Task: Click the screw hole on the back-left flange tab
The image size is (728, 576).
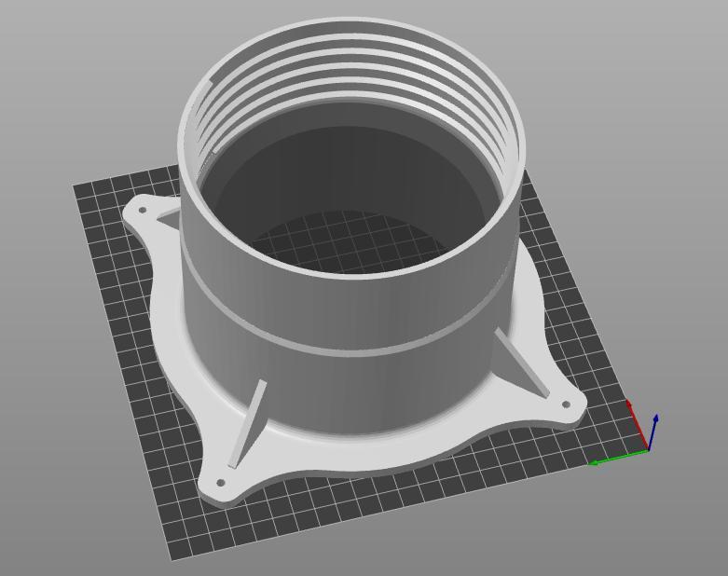Action: 143,211
